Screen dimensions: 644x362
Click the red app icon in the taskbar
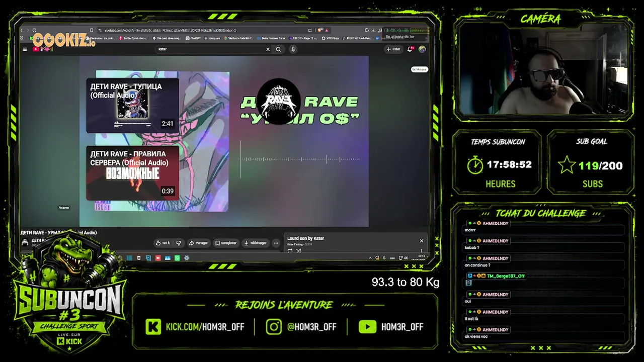click(158, 258)
